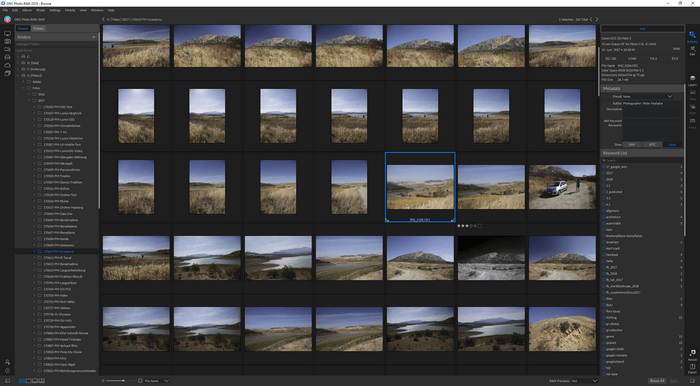700x386 pixels.
Task: Switch to the Presets tab
Action: (x=38, y=29)
